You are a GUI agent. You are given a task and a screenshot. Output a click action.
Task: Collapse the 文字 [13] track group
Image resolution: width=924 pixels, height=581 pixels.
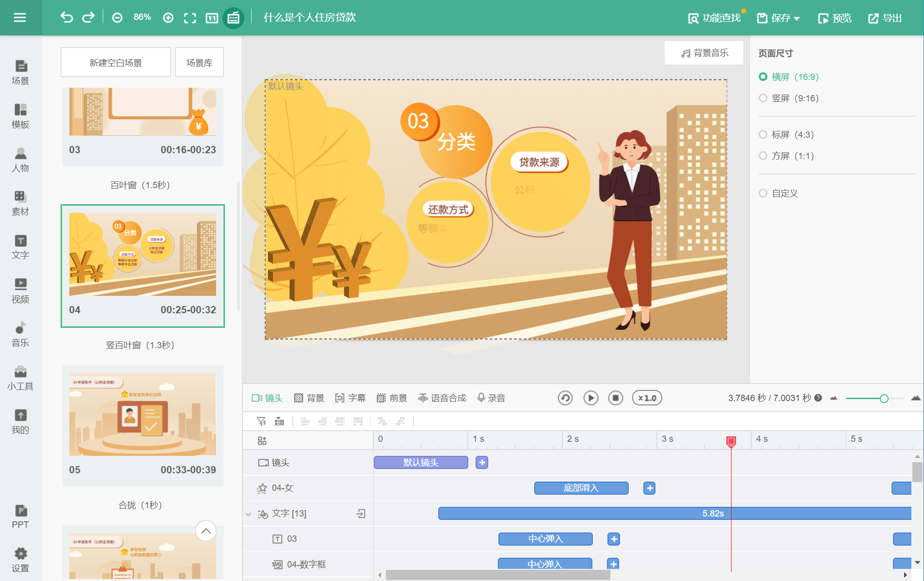point(249,514)
